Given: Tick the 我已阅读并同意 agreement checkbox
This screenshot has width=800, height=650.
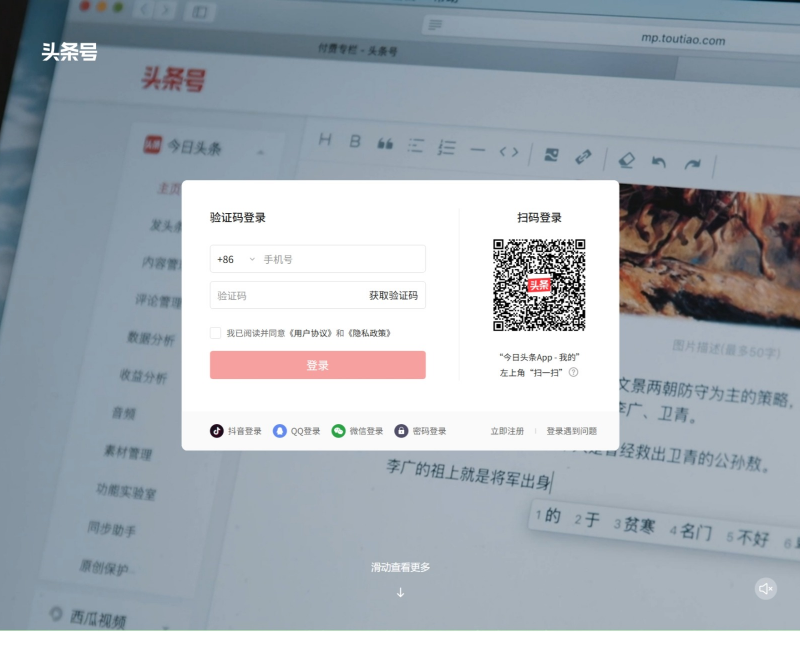Looking at the screenshot, I should [x=215, y=333].
